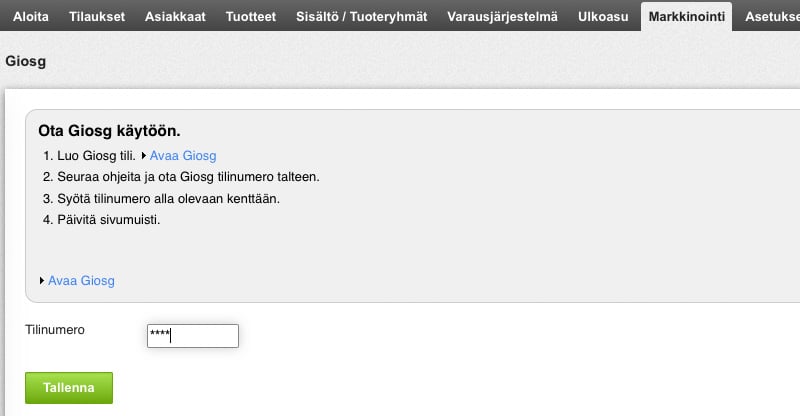Viewport: 800px width, 416px height.
Task: Click step 'Päivitä sivumuisti.'
Action: pos(109,219)
